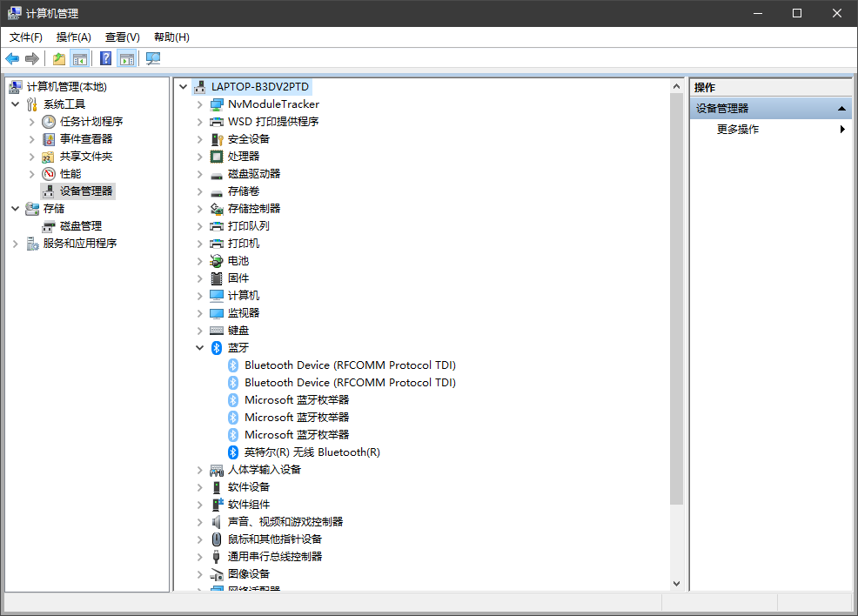Click the 性能 gauge icon
The height and width of the screenshot is (616, 858).
(x=49, y=174)
